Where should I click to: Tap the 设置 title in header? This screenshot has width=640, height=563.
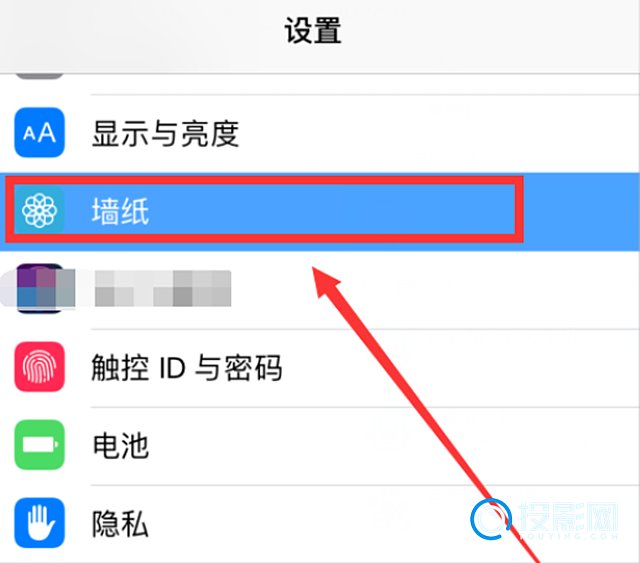pyautogui.click(x=313, y=31)
